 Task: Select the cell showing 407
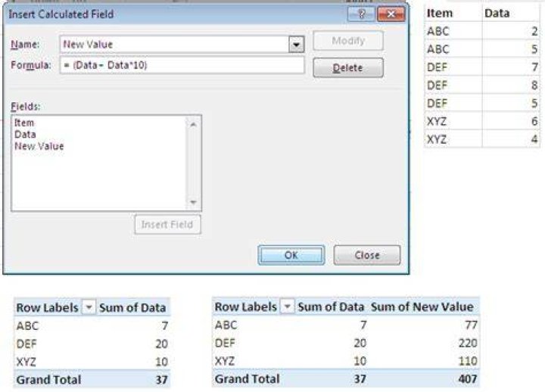click(468, 379)
